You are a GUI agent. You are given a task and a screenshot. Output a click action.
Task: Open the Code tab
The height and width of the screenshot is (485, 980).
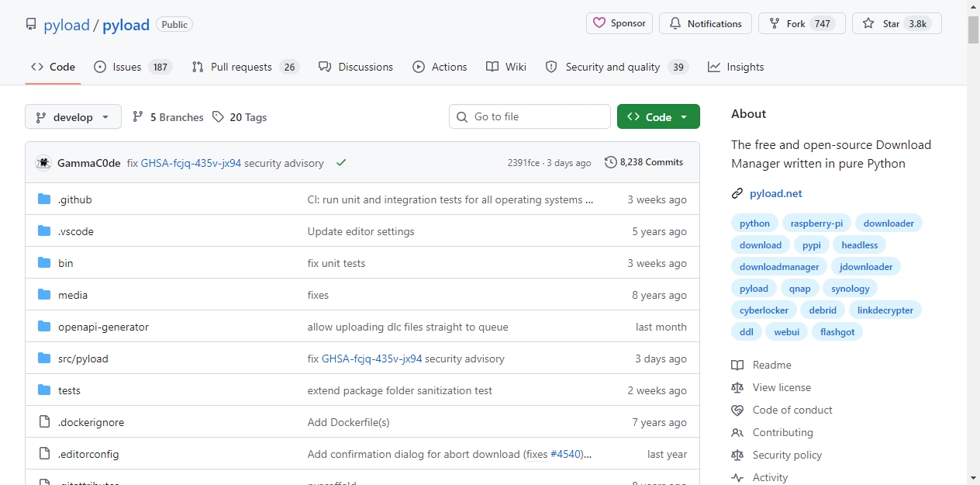(x=53, y=67)
